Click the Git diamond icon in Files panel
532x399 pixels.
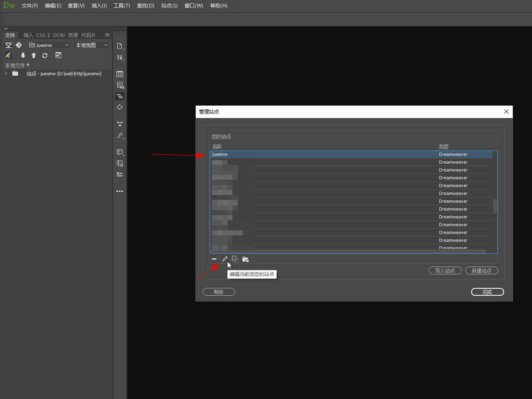pyautogui.click(x=19, y=45)
